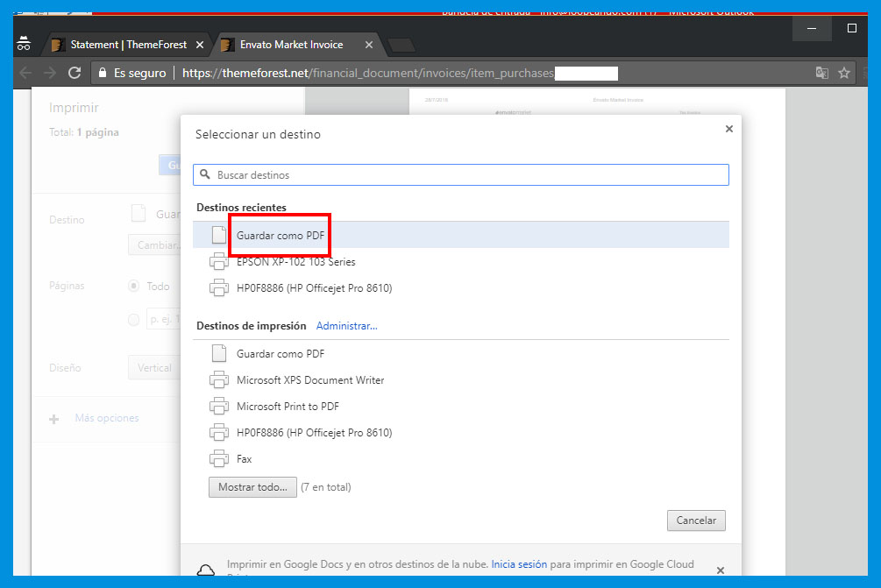Screen dimensions: 881x588
Task: Pick Guardar como PDF under Destinos de impresión
Action: (x=461, y=353)
